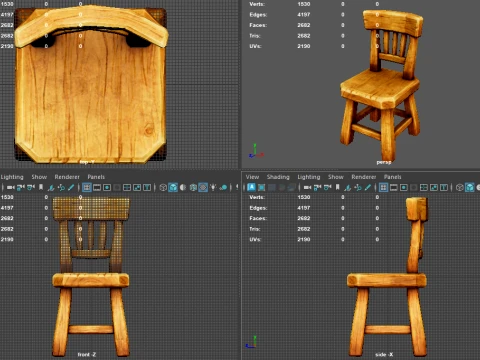Toggle Safe Title in front view toolbar
480x360 pixels.
pos(147,187)
